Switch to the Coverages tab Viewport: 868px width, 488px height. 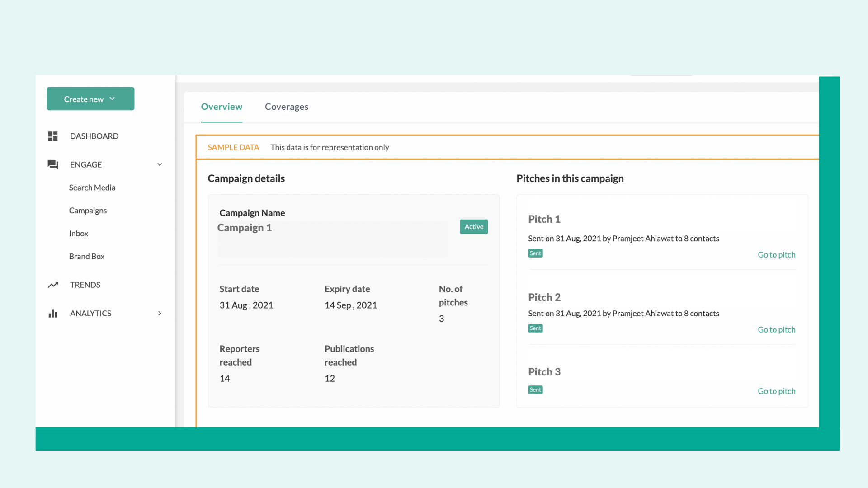287,107
